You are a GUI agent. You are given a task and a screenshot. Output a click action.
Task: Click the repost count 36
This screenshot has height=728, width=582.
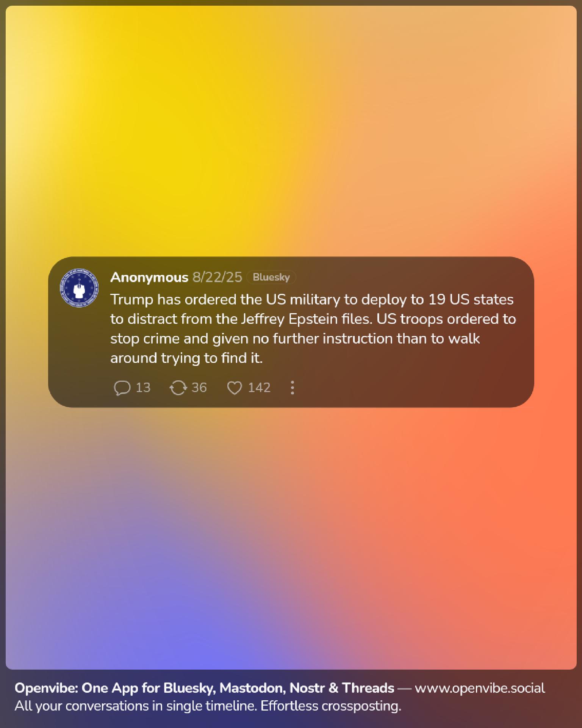199,388
